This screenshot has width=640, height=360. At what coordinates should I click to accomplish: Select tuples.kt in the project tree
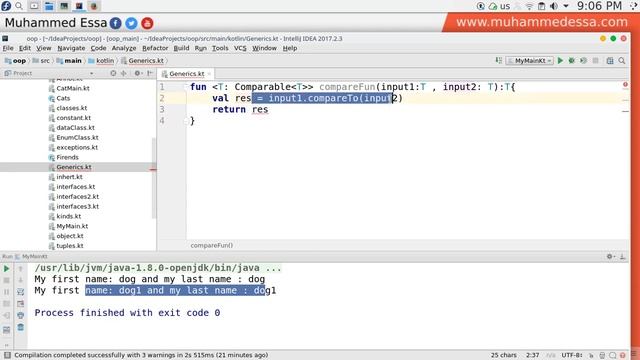click(x=69, y=246)
